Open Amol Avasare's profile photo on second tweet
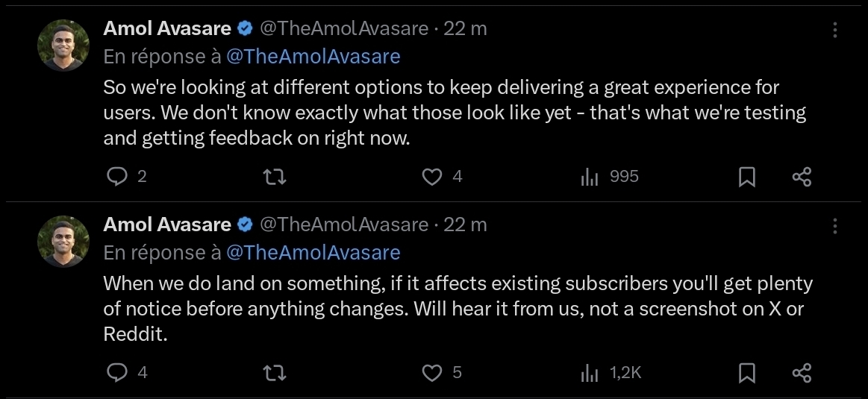Image resolution: width=868 pixels, height=399 pixels. (63, 241)
